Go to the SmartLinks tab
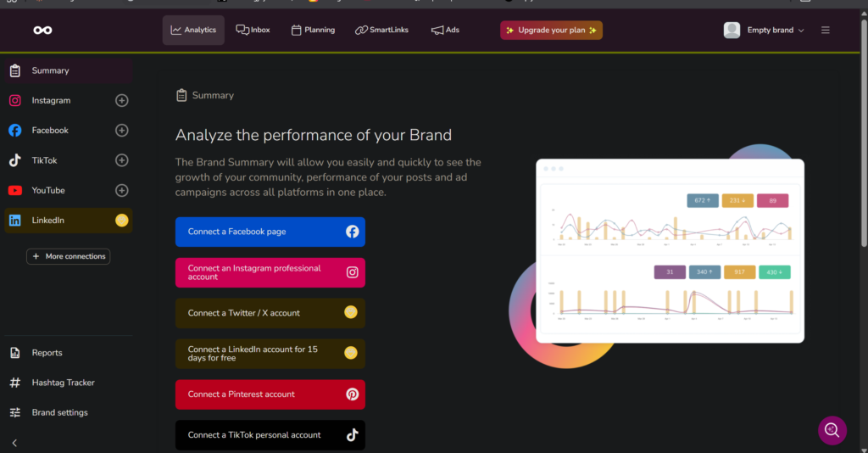 381,31
